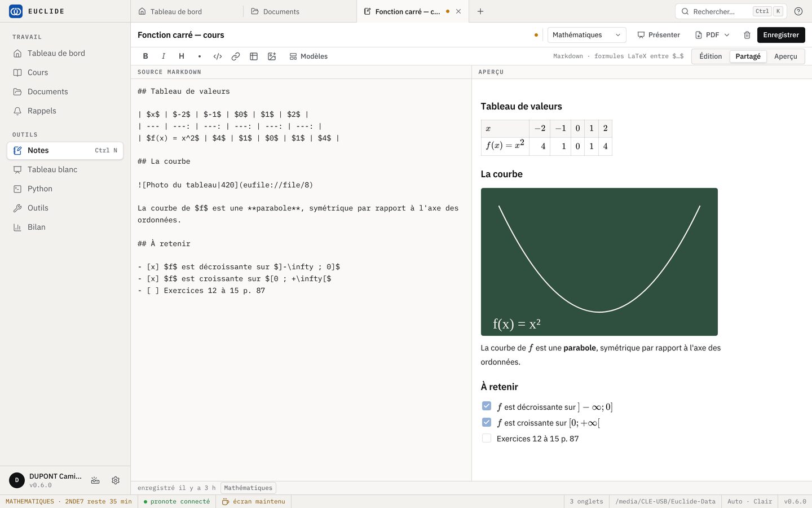The width and height of the screenshot is (812, 508).
Task: Check the 'Exercices 12 à 15' checkbox
Action: (487, 437)
